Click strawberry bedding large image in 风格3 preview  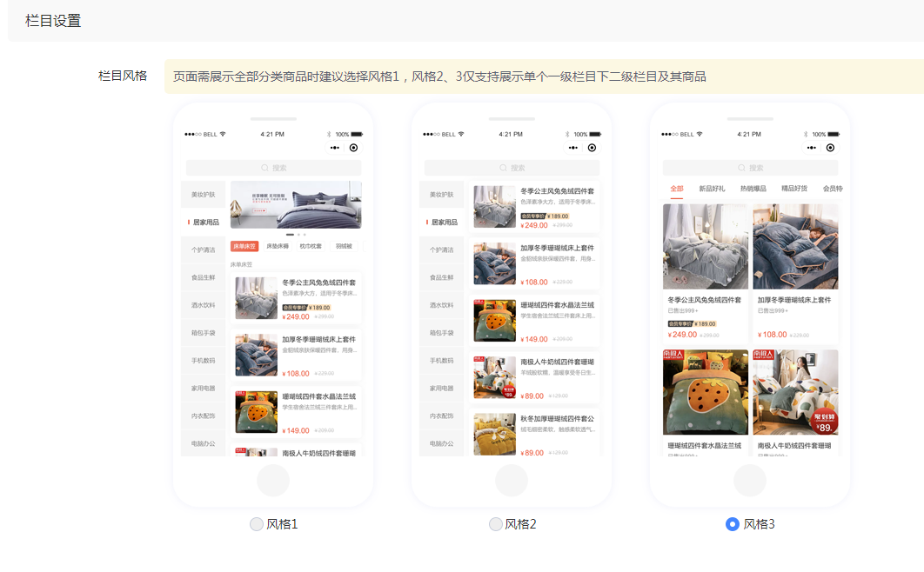tap(706, 392)
